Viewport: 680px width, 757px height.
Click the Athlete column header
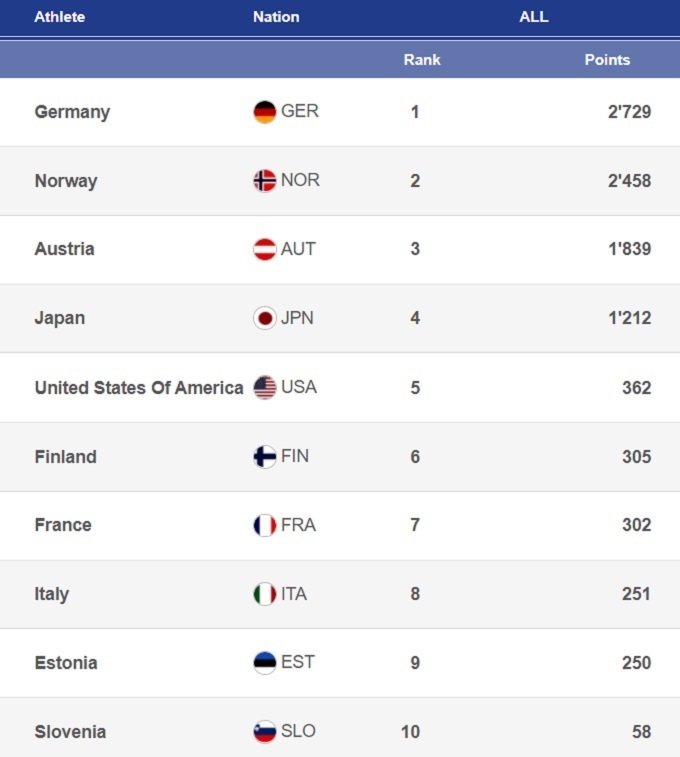pyautogui.click(x=60, y=17)
